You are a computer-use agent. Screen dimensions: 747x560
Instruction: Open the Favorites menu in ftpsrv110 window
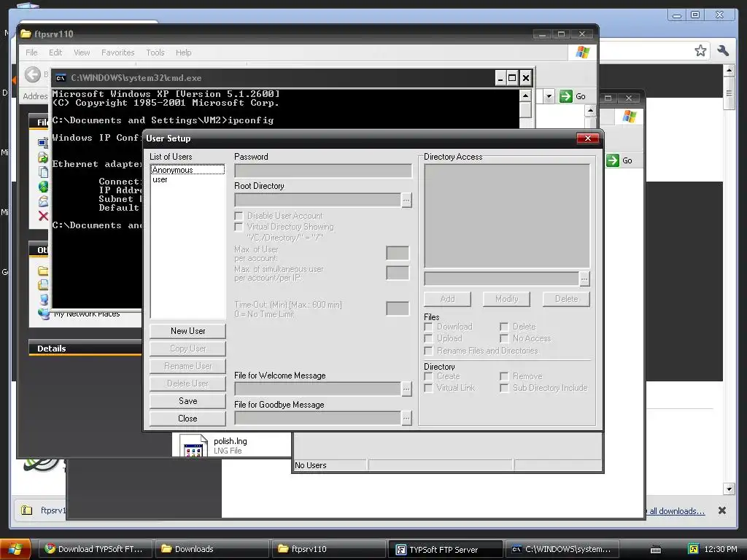(117, 52)
